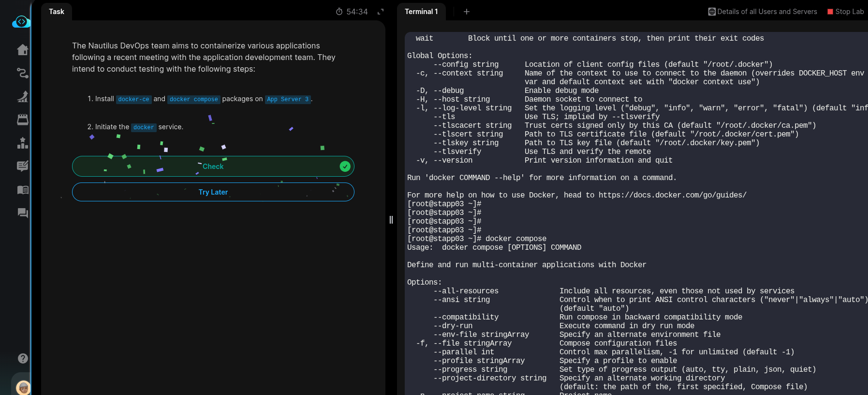Click the KodeKloud cloud logo

[21, 22]
